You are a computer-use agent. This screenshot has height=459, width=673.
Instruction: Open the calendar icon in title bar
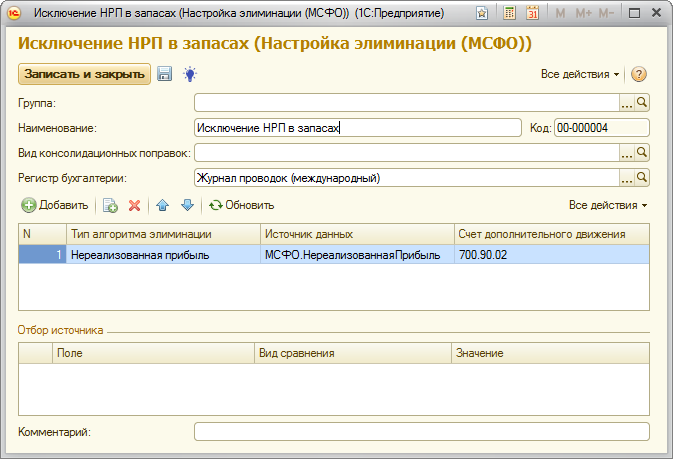pos(533,13)
